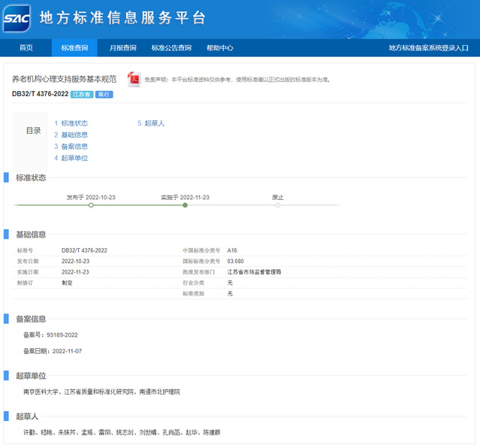
Task: Click the standard title 养老机构心理支持服务基本规范
Action: click(64, 79)
